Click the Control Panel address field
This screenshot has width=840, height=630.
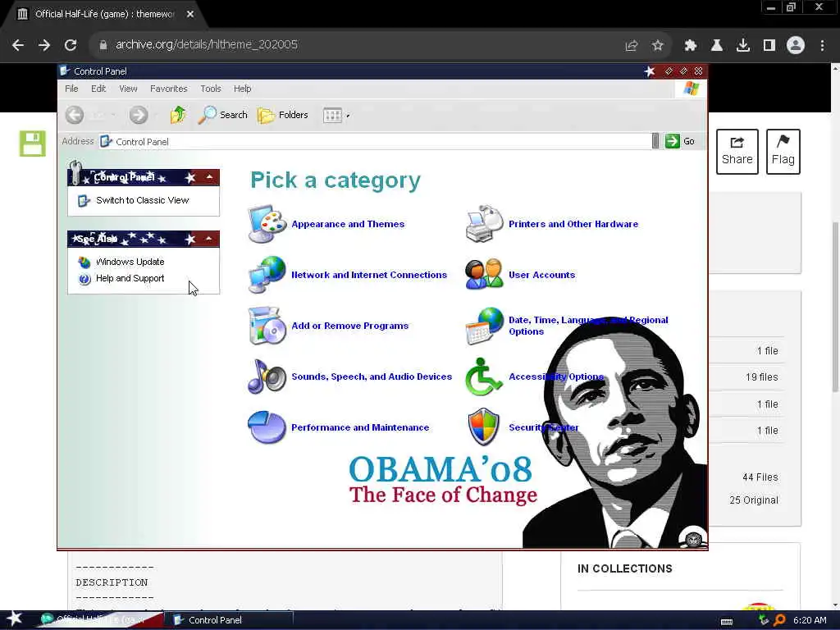point(375,141)
